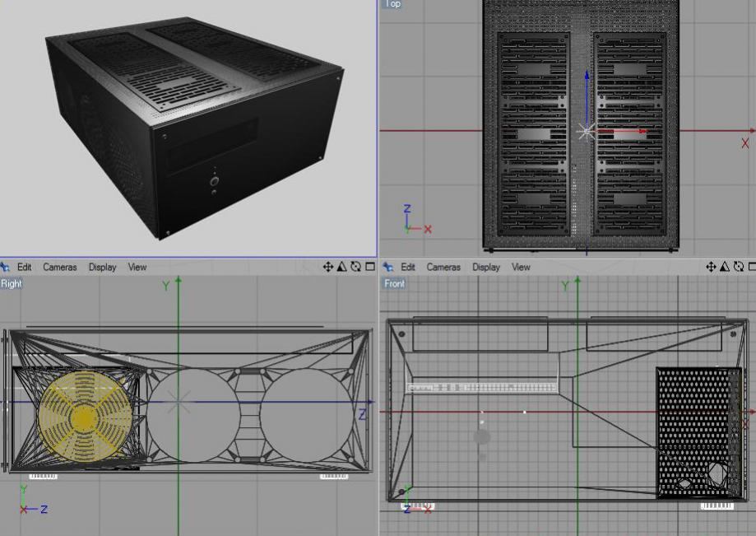
Task: Click the zoom triangle icon in the Right viewport header
Action: click(x=342, y=267)
